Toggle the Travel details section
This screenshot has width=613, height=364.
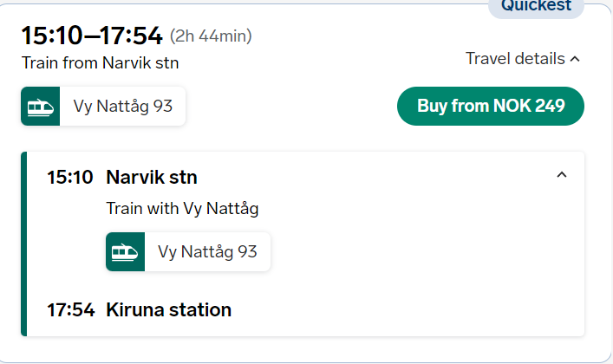(523, 59)
